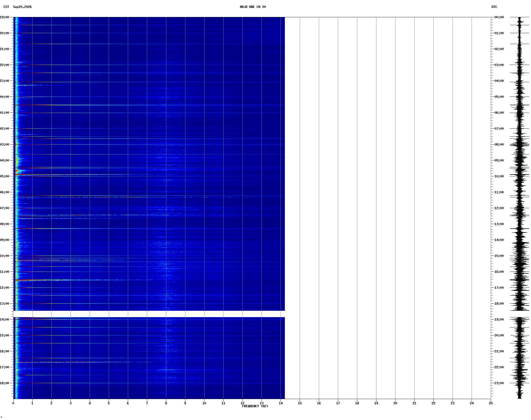Click the 0 Hz frequency tick label

tap(13, 403)
